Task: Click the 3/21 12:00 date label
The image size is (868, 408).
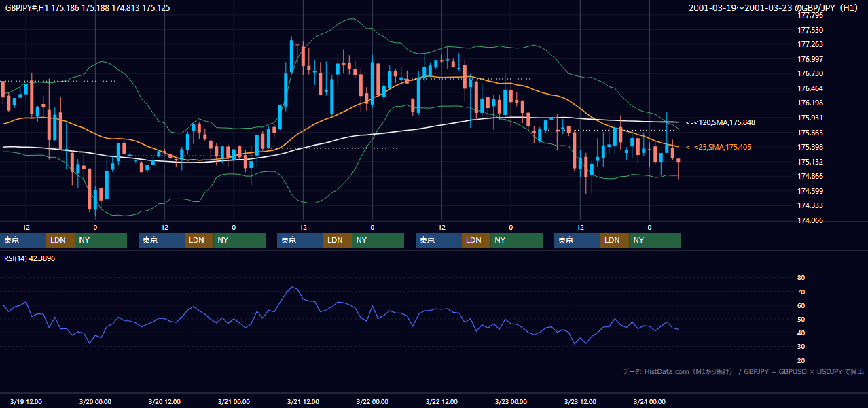Action: [x=303, y=401]
